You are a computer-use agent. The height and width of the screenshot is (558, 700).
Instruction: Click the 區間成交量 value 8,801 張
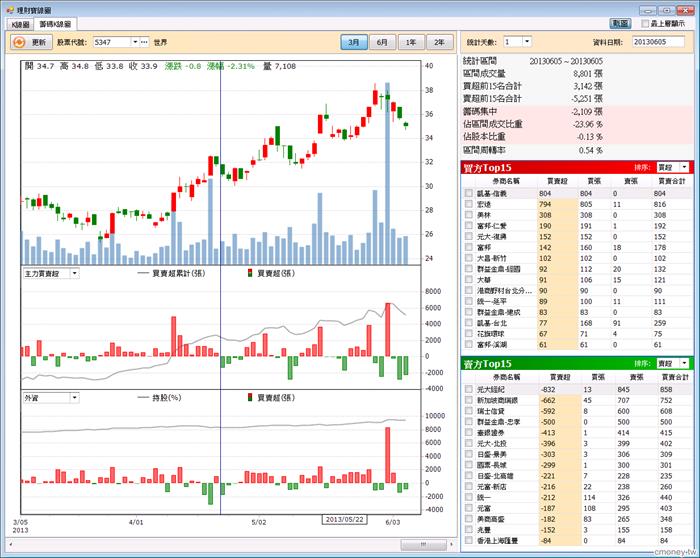pos(588,73)
